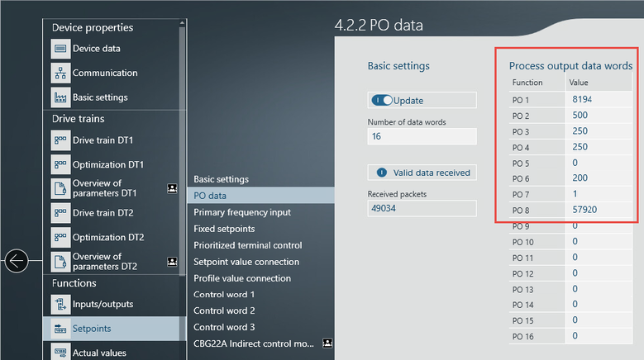This screenshot has height=360, width=644.
Task: Open the Communication icon in Device properties
Action: 61,73
